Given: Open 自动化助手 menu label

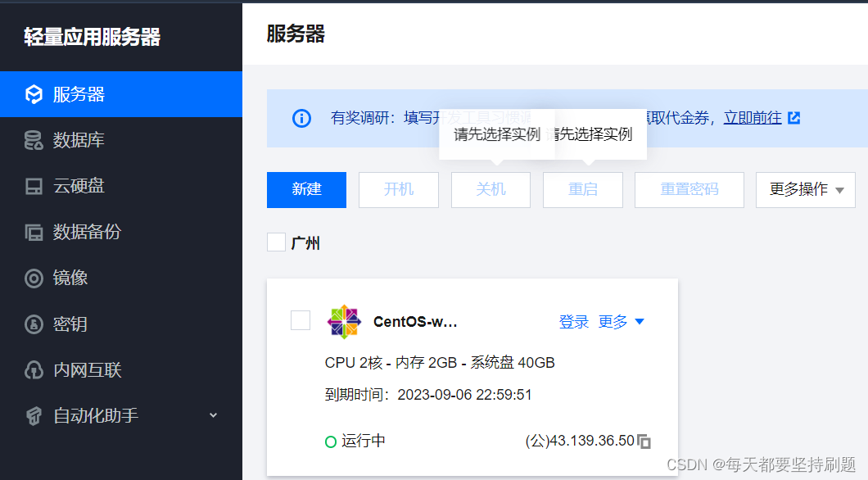Looking at the screenshot, I should point(96,416).
